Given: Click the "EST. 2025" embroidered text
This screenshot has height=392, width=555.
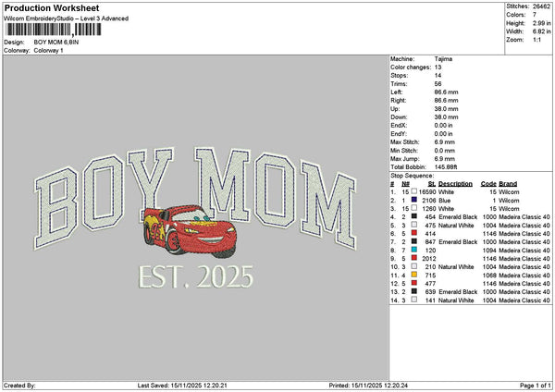Looking at the screenshot, I should click(x=196, y=277).
